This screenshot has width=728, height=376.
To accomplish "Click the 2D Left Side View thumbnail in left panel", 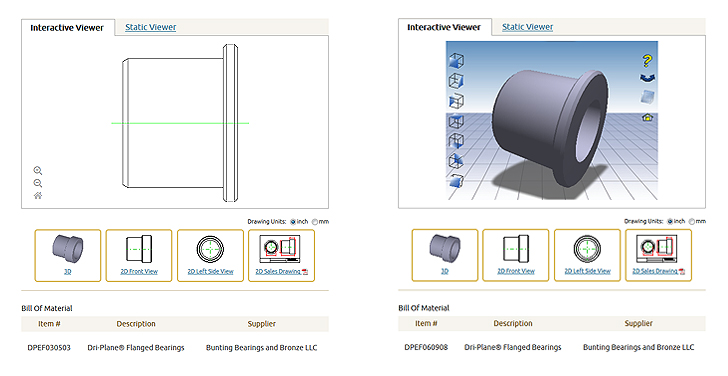I will point(210,255).
